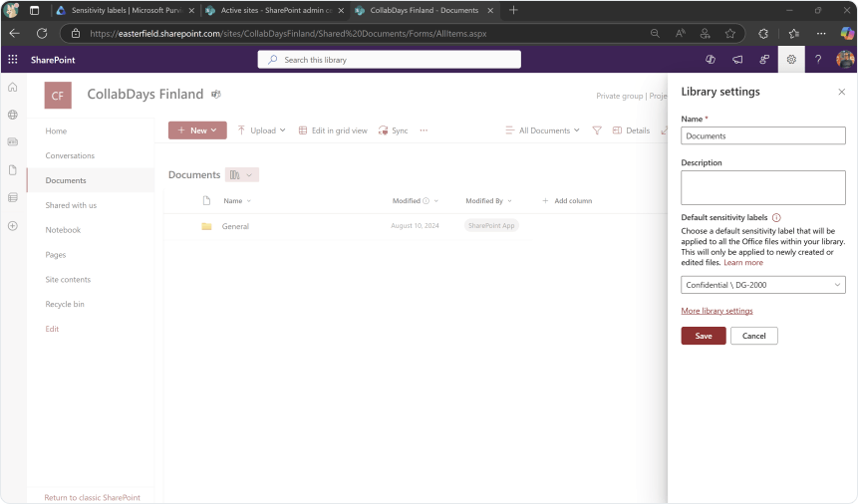
Task: Go to the SharePoint home icon in left rail
Action: point(13,88)
